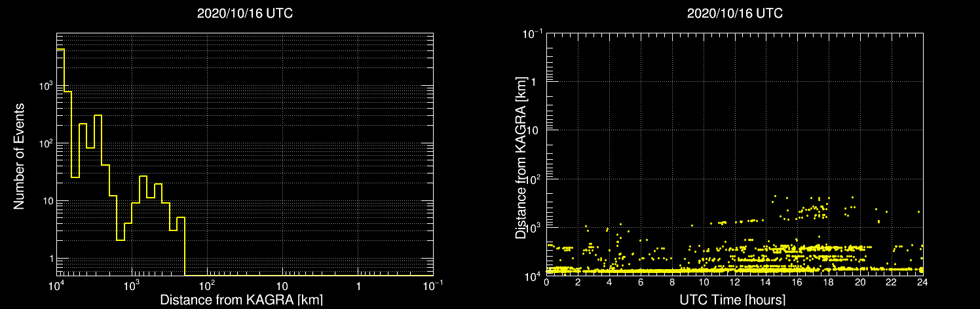The height and width of the screenshot is (309, 980).
Task: Click the tallest histogram bin near 10^4 km
Action: click(x=60, y=162)
